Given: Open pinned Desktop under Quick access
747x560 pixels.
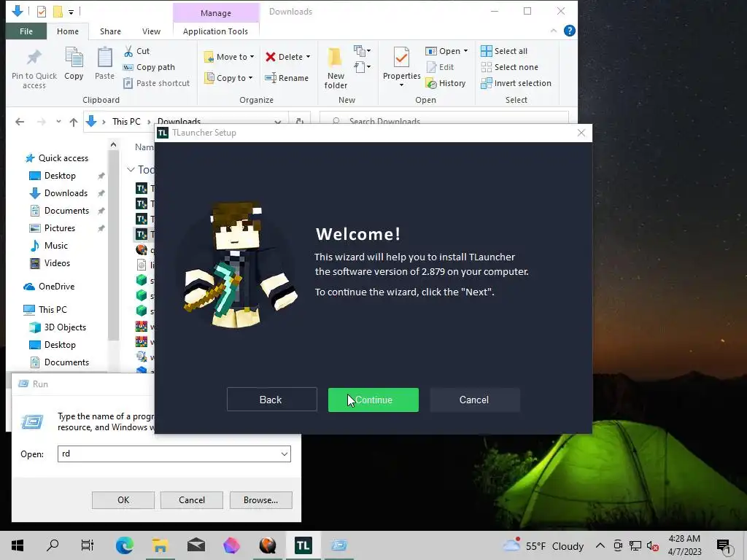Looking at the screenshot, I should (60, 176).
